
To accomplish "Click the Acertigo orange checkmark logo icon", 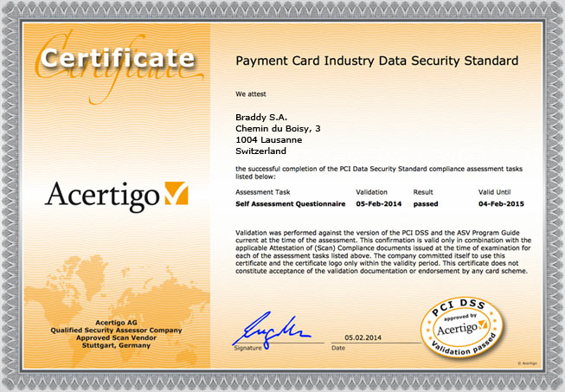I will 177,193.
